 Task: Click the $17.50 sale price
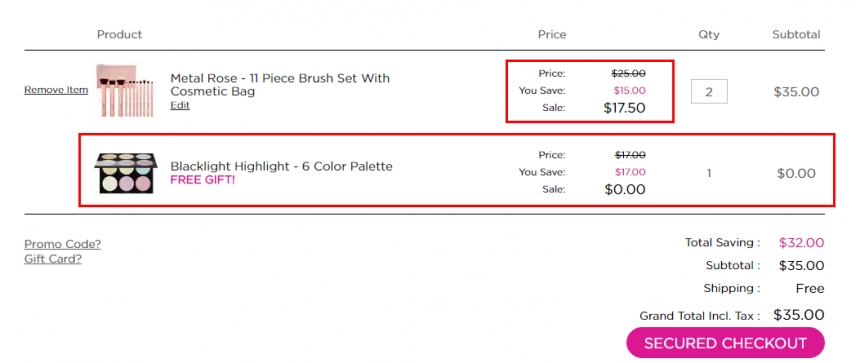[x=624, y=108]
